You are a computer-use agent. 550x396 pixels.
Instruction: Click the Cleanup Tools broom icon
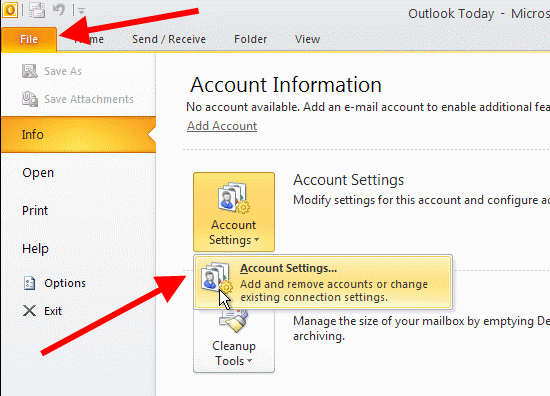233,321
